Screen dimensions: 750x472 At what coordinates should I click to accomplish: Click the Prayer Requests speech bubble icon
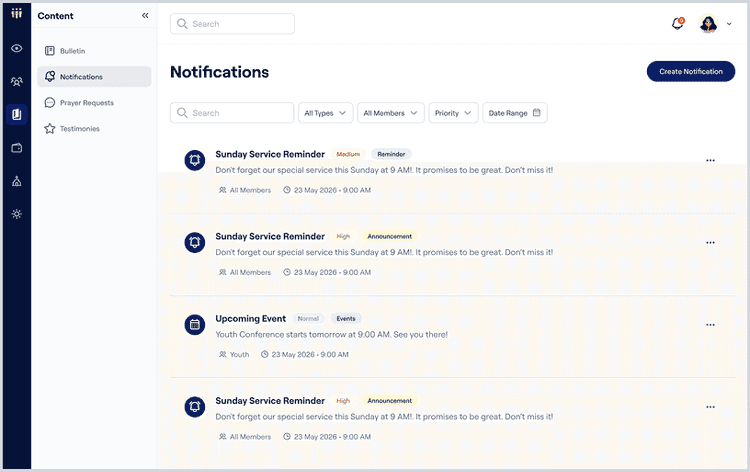tap(50, 102)
